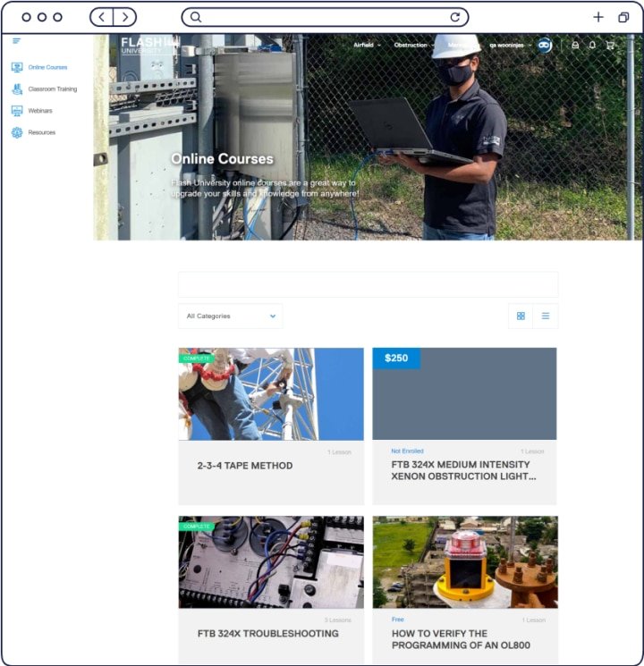
Task: Click the Online Courses monitor icon
Action: click(17, 67)
